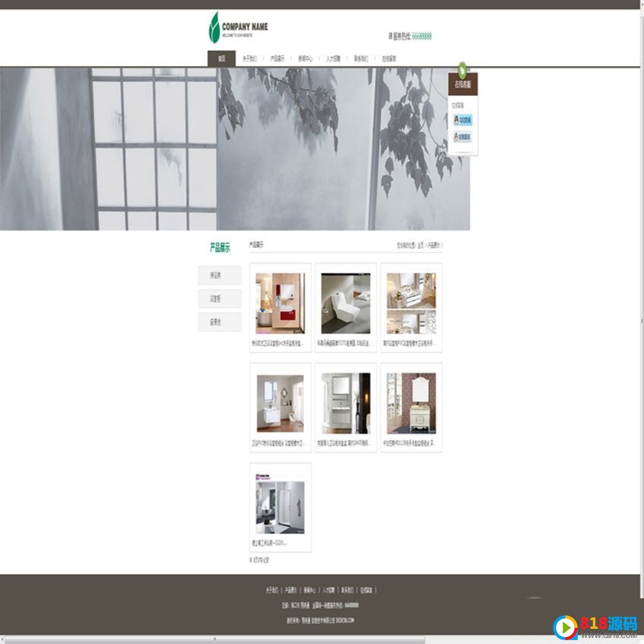Open 联系我们 in the header navigation
The image size is (644, 644).
[x=361, y=59]
